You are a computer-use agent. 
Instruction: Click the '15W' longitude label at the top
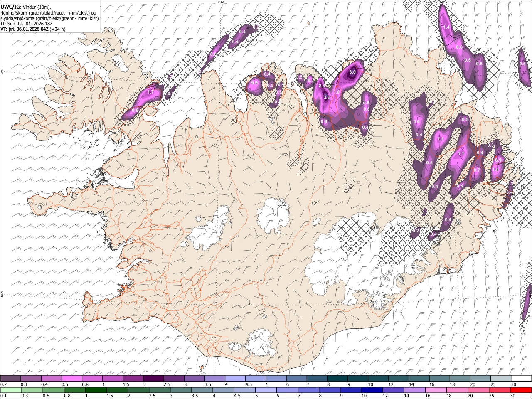pos(441,2)
